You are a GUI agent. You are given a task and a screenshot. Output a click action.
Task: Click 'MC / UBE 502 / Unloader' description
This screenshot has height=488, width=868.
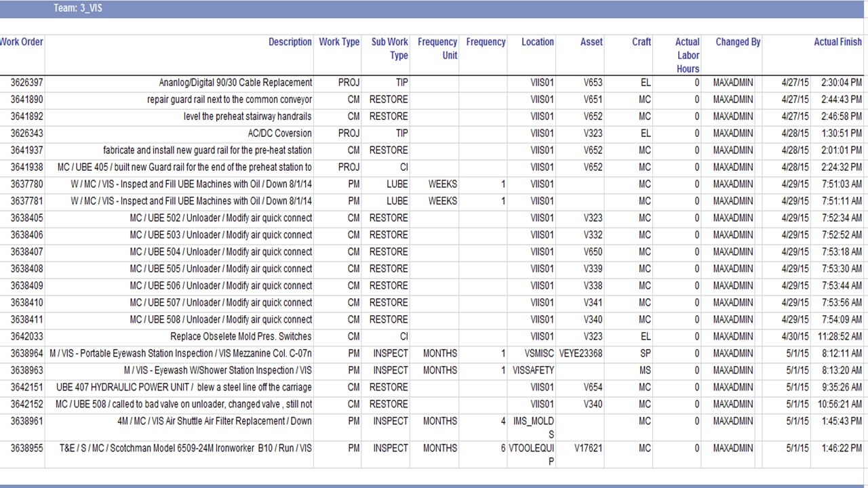[x=222, y=218]
